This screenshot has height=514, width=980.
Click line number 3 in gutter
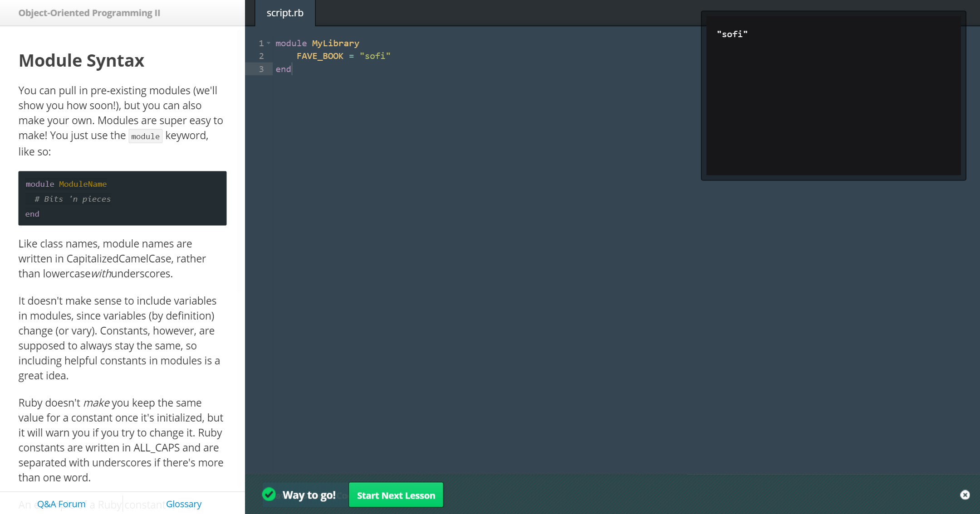click(x=261, y=69)
